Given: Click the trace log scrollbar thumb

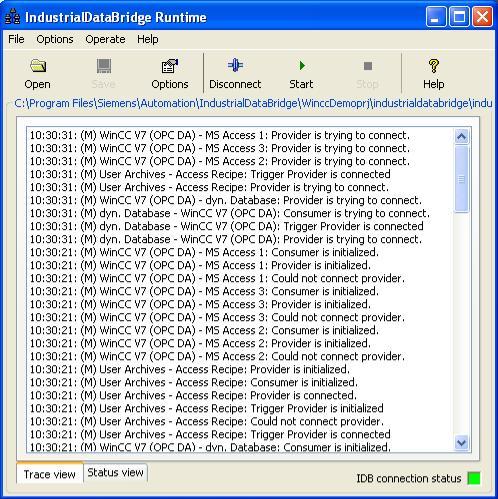Looking at the screenshot, I should point(462,179).
